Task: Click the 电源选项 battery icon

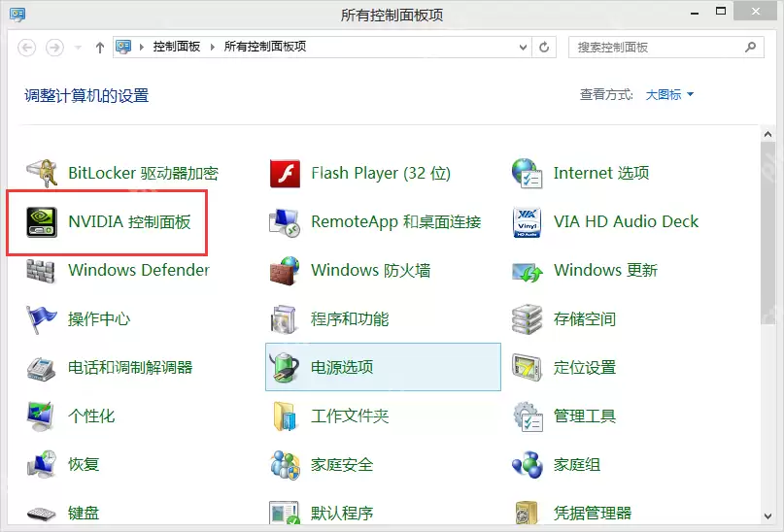Action: click(284, 367)
